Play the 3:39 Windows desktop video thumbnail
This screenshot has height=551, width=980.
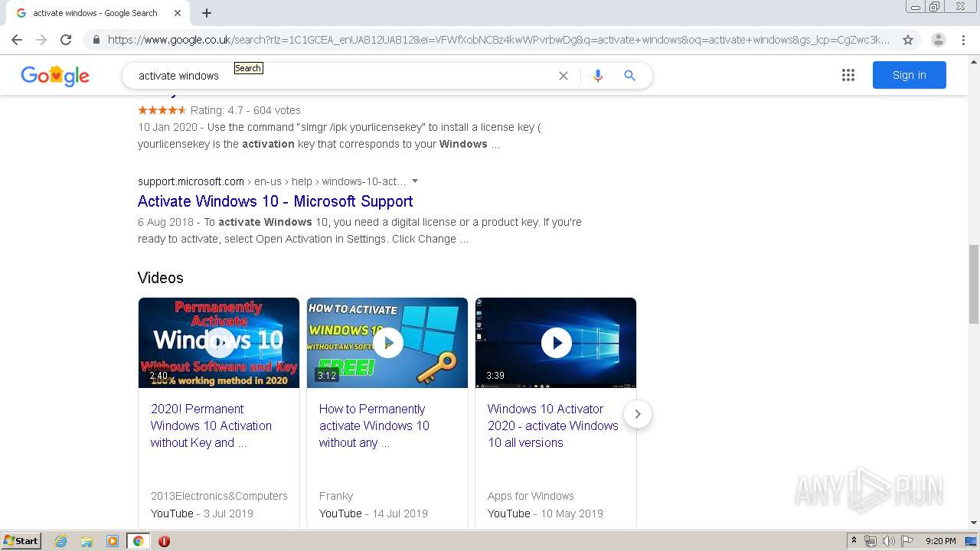[x=556, y=343]
